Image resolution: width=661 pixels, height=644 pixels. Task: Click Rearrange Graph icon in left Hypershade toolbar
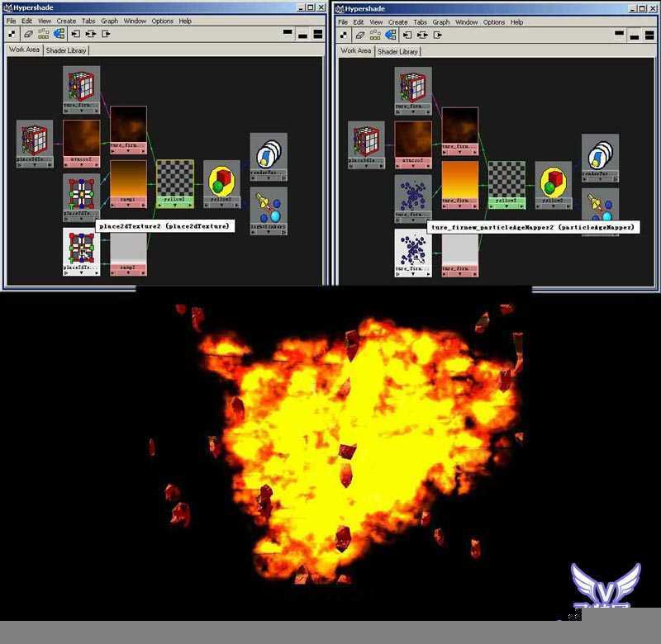pyautogui.click(x=43, y=34)
